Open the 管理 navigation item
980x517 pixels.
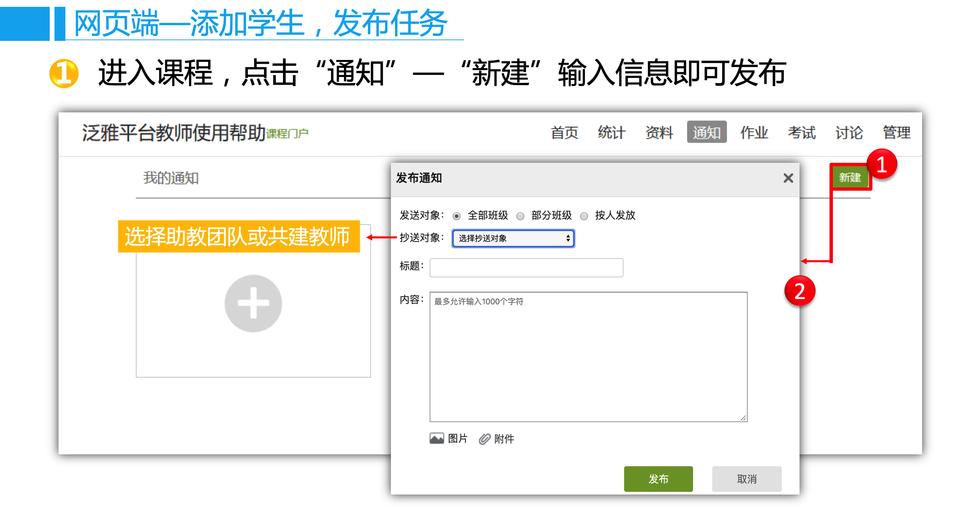(x=896, y=132)
